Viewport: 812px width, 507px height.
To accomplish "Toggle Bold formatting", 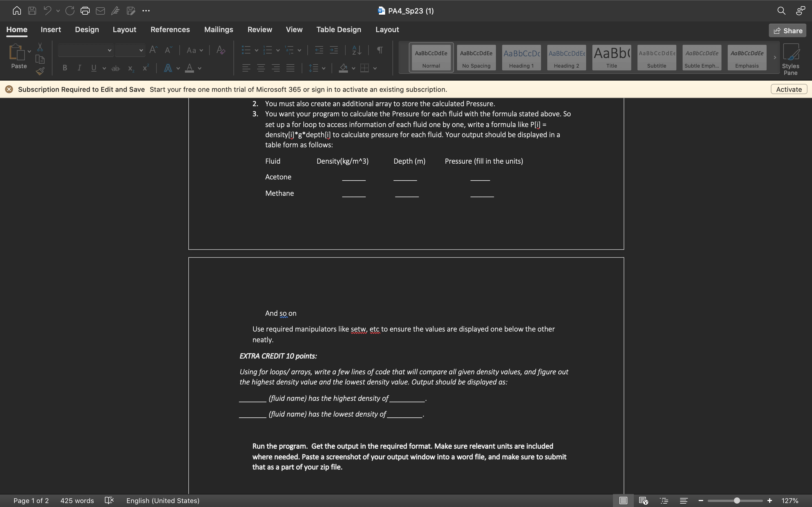I will tap(65, 68).
